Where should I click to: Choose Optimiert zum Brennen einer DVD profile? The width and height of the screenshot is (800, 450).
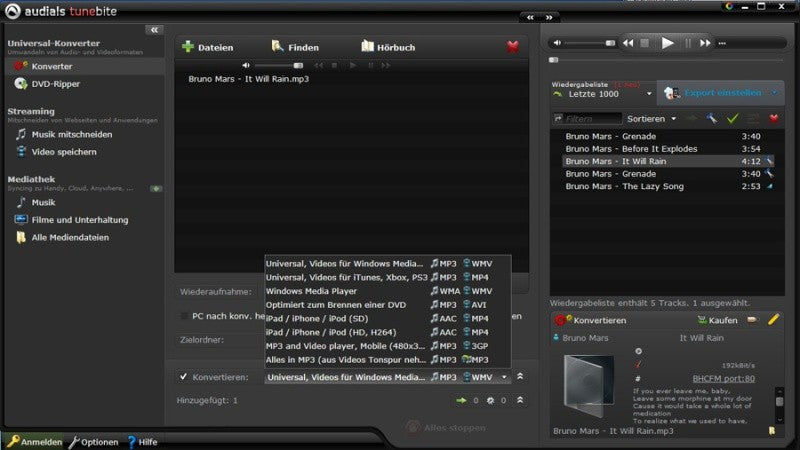(387, 305)
